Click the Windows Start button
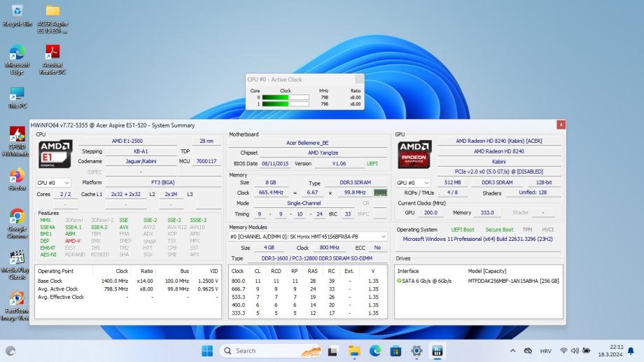Viewport: 644px width, 362px height. pyautogui.click(x=207, y=351)
